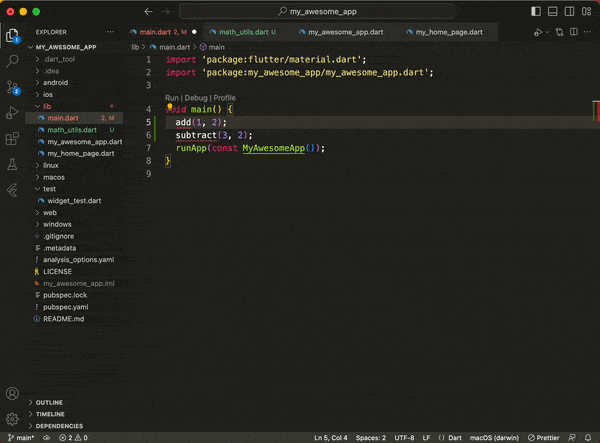Toggle the primary side bar

[x=536, y=11]
